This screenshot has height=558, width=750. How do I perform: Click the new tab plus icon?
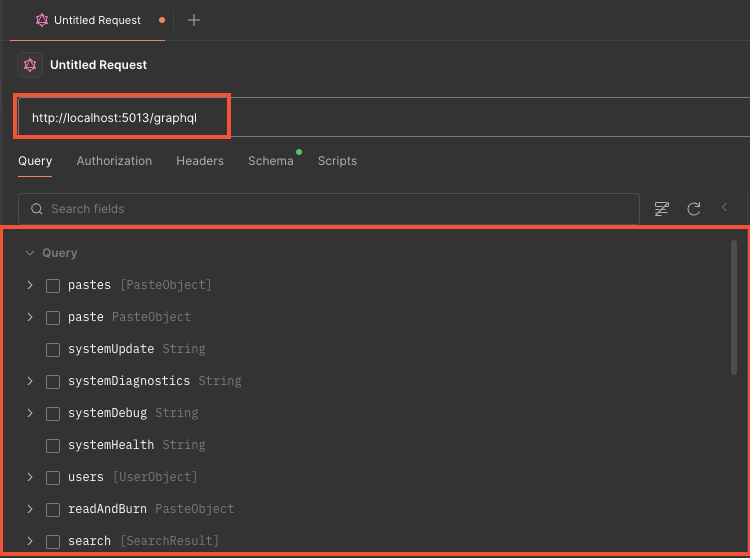(x=194, y=20)
